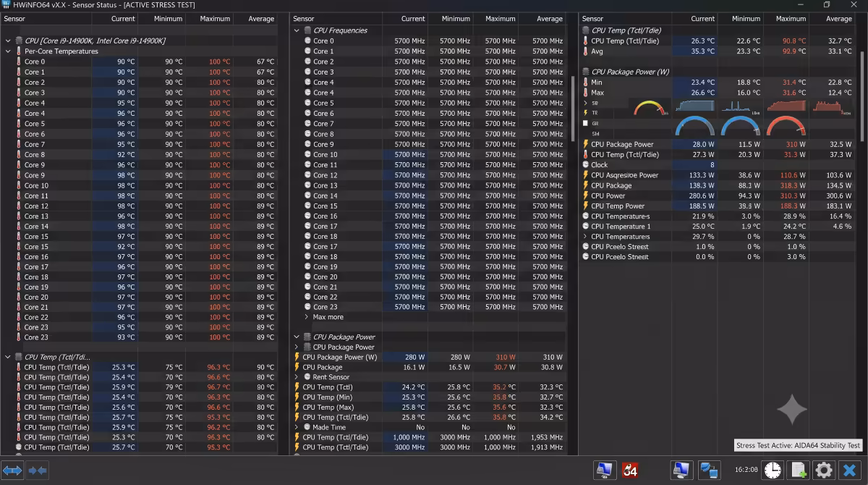Click the inward collapse arrows icon at bottom left
Viewport: 868px width, 485px height.
pyautogui.click(x=37, y=470)
